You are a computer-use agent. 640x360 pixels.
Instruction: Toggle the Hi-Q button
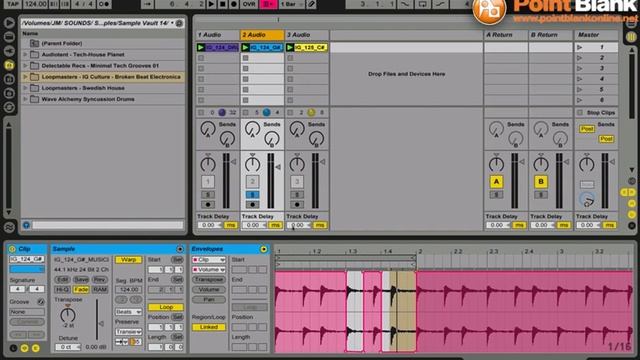coord(62,289)
